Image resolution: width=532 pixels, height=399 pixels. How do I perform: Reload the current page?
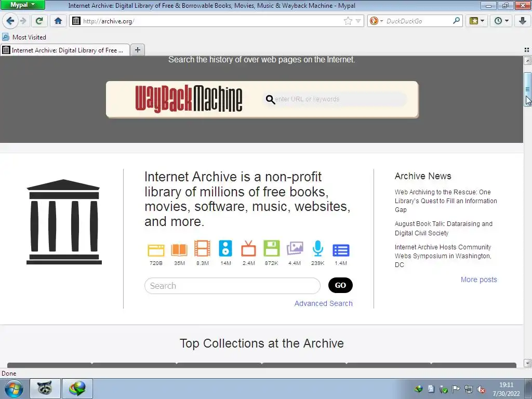click(39, 21)
